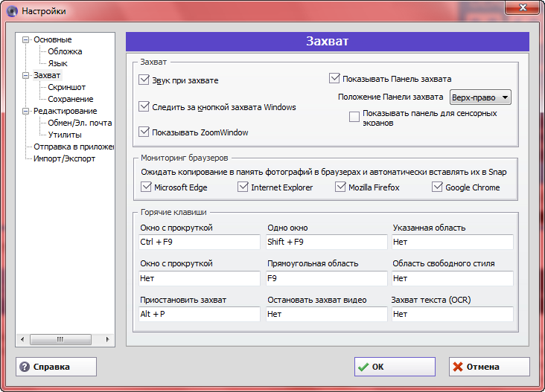The height and width of the screenshot is (392, 545).
Task: Open Положение Панели захвата dropdown
Action: point(480,97)
